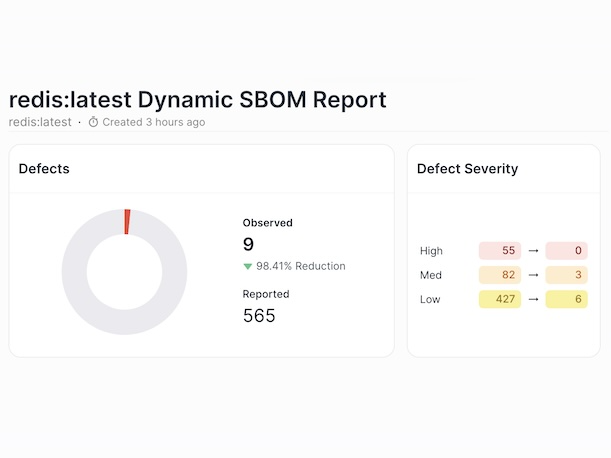Click the red segment of the donut chart
Image resolution: width=611 pixels, height=458 pixels.
pyautogui.click(x=127, y=222)
